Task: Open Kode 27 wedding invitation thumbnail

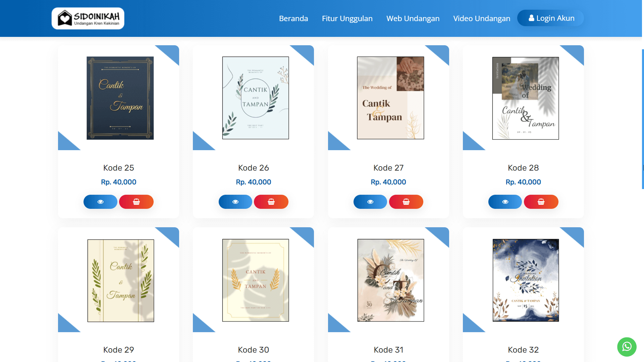Action: 390,98
